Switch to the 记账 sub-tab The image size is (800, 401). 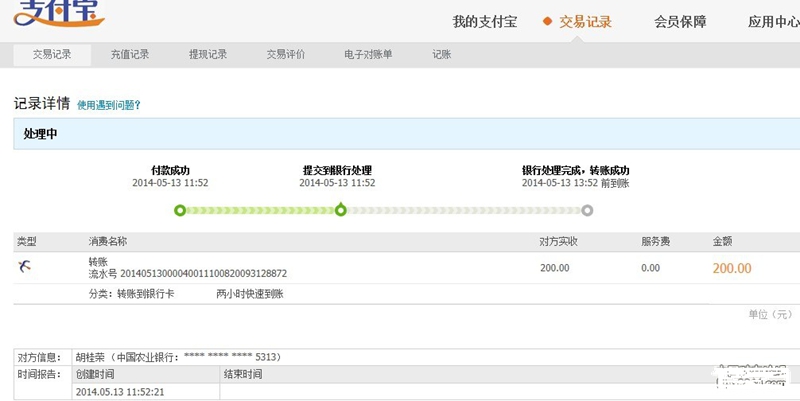click(x=441, y=55)
